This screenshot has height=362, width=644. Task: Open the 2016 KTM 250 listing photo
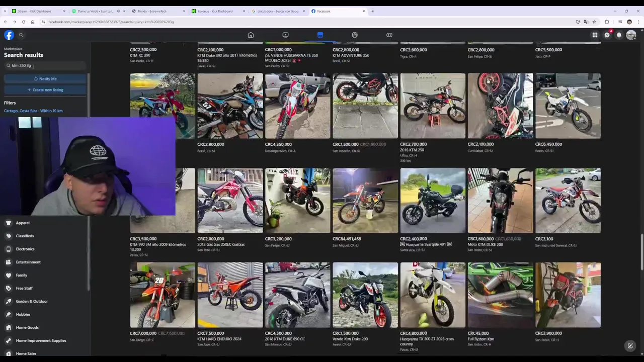point(433,106)
